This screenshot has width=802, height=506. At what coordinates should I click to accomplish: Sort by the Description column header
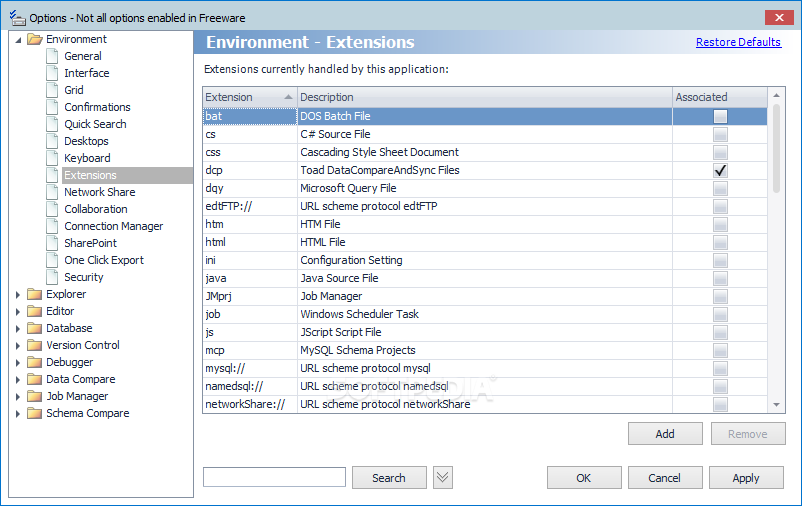(484, 97)
